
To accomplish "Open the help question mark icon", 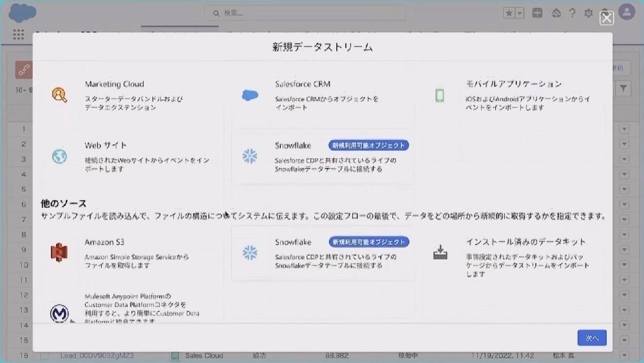I will [572, 13].
